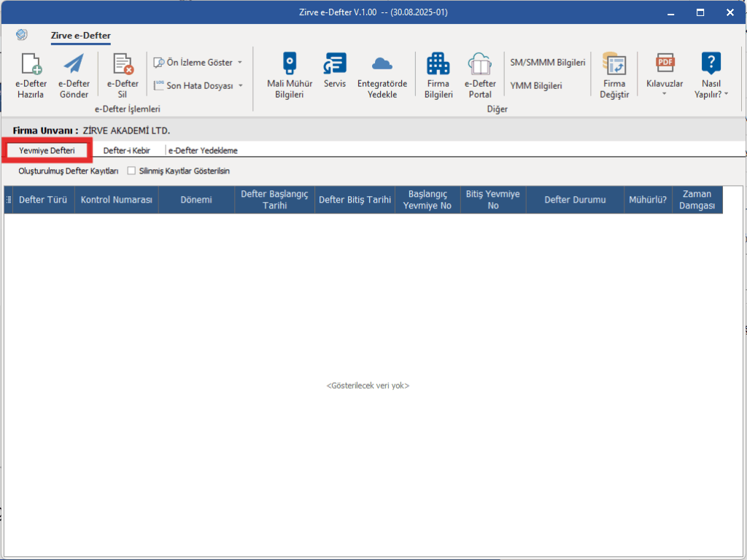The width and height of the screenshot is (747, 560).
Task: Open Son Hata Dosyası log
Action: click(193, 86)
